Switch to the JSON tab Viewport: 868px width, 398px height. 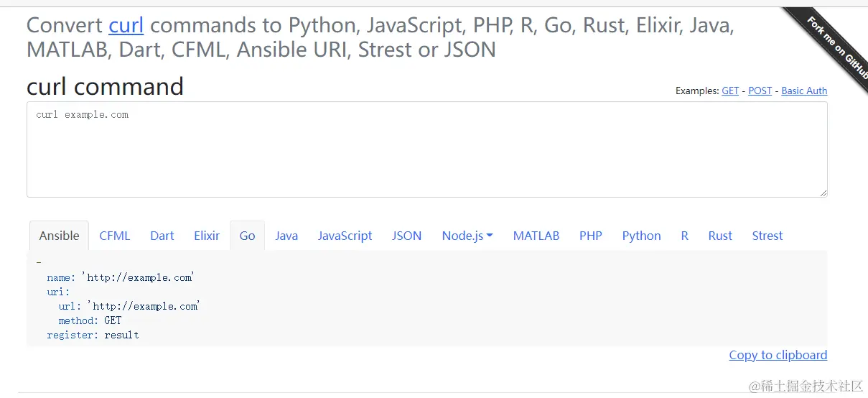(406, 236)
